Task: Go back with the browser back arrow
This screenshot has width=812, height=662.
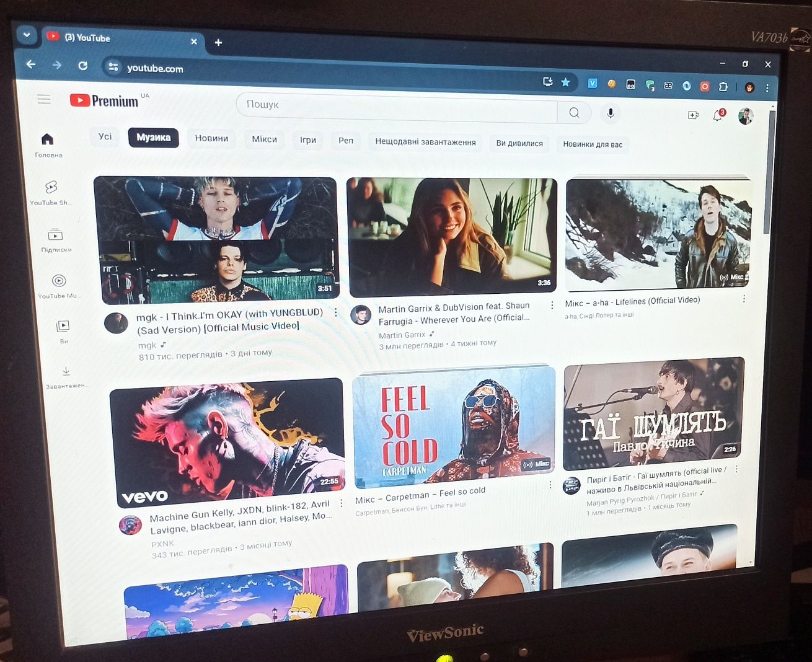Action: 31,64
